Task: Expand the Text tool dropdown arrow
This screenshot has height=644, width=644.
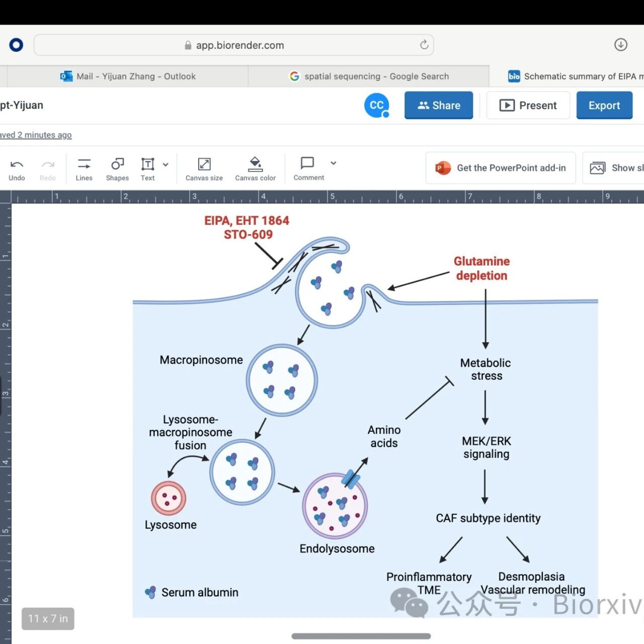Action: click(166, 165)
